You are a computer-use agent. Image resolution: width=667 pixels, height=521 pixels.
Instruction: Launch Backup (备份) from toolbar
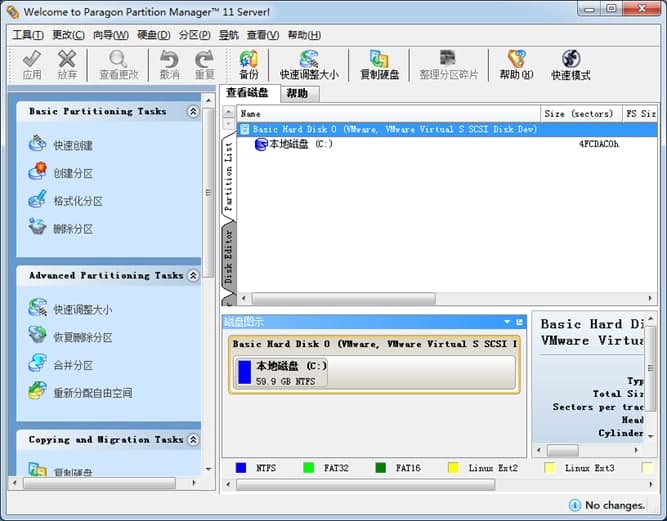pyautogui.click(x=249, y=59)
